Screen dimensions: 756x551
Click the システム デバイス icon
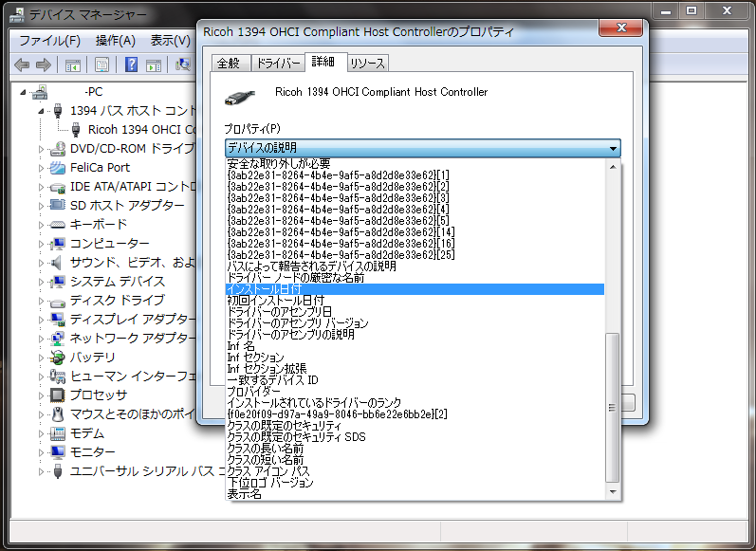click(57, 282)
